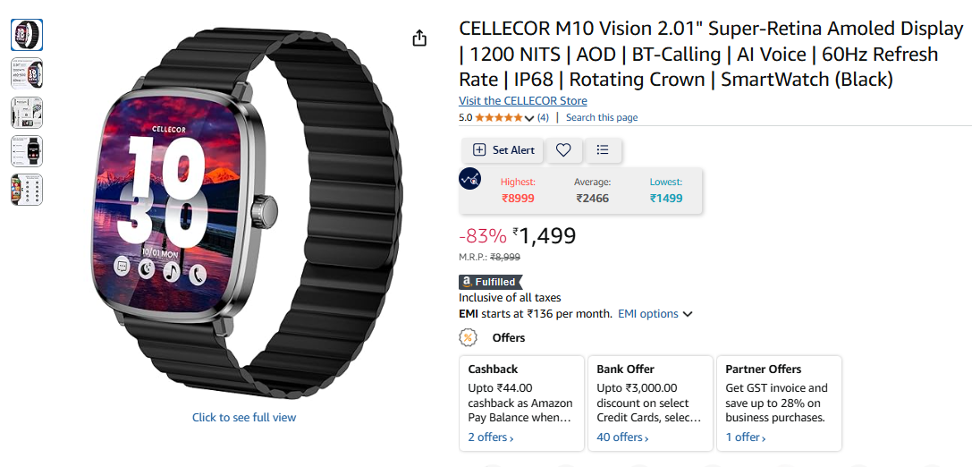Select the second product thumbnail
The width and height of the screenshot is (980, 467).
point(27,73)
